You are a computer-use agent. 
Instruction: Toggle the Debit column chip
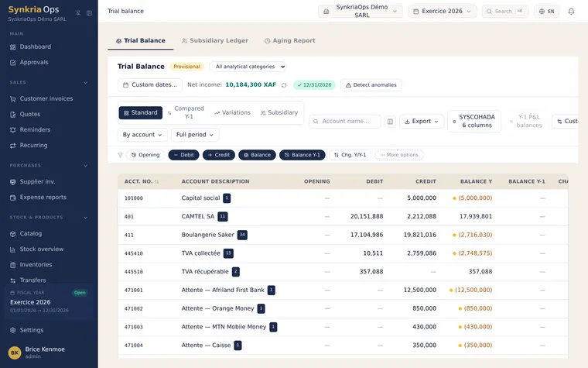coord(184,155)
